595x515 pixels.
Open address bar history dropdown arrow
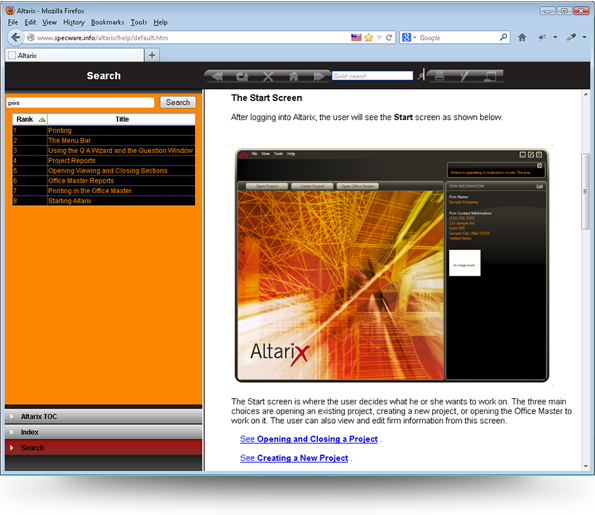(x=379, y=37)
